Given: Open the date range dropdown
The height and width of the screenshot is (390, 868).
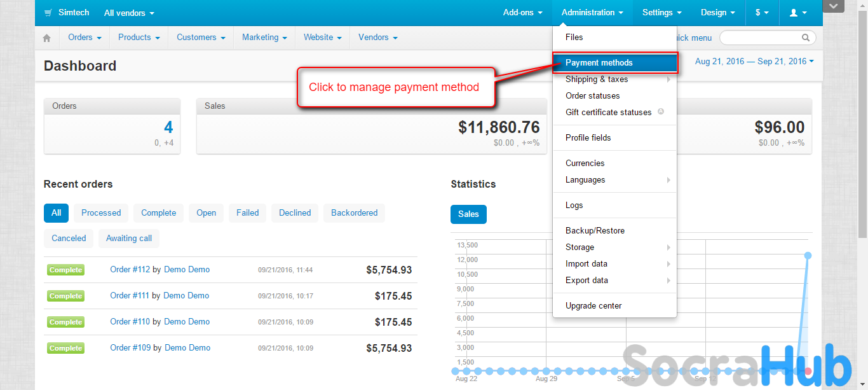Looking at the screenshot, I should 754,62.
